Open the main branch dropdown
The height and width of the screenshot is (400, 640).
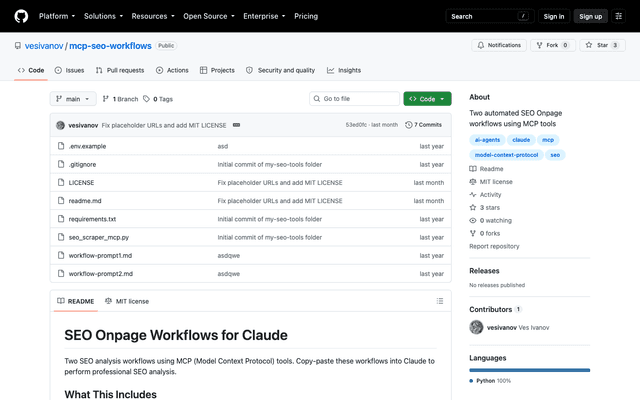click(73, 99)
